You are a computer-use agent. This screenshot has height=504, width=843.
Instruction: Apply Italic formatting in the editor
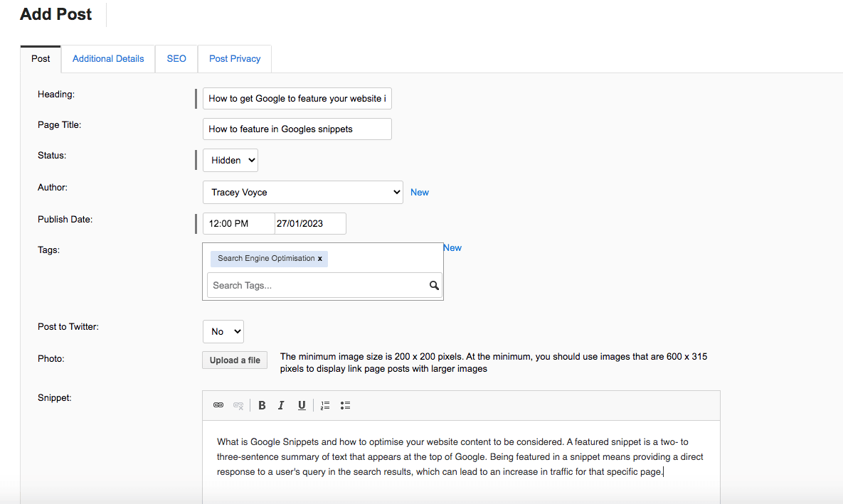[x=281, y=405]
